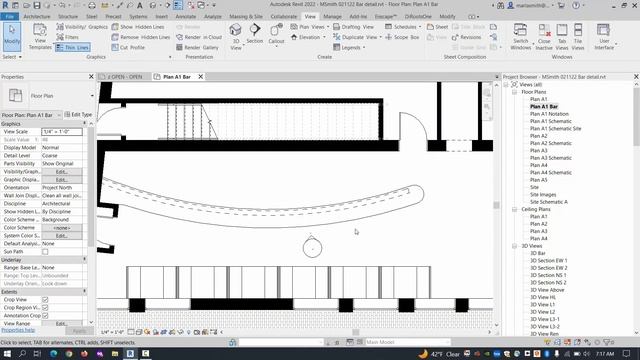Image resolution: width=640 pixels, height=360 pixels.
Task: Click Close Inactive views
Action: point(544,37)
